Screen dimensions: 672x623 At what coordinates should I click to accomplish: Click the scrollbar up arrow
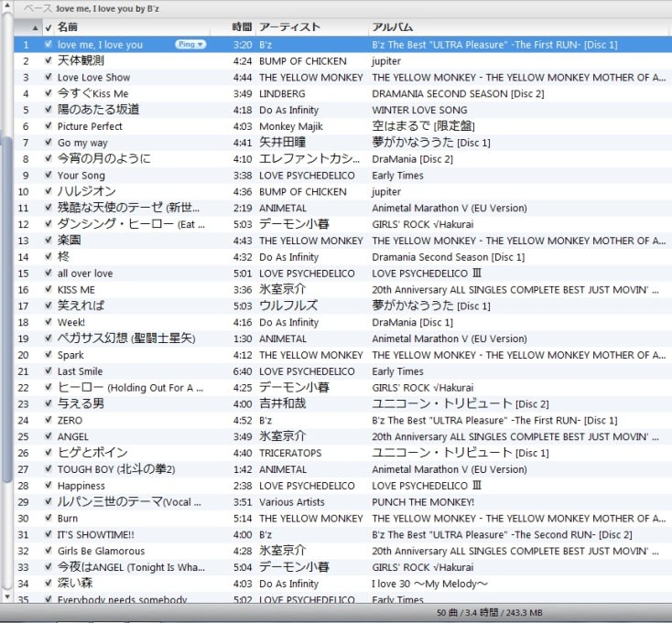pos(6,6)
